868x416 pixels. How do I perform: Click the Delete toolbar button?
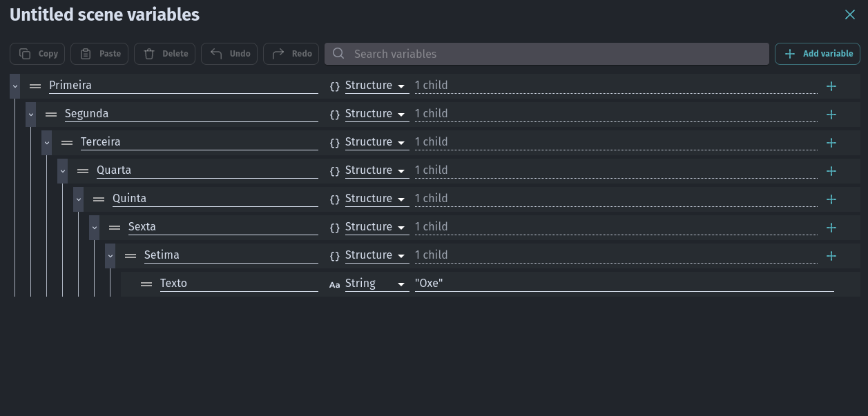[x=165, y=54]
